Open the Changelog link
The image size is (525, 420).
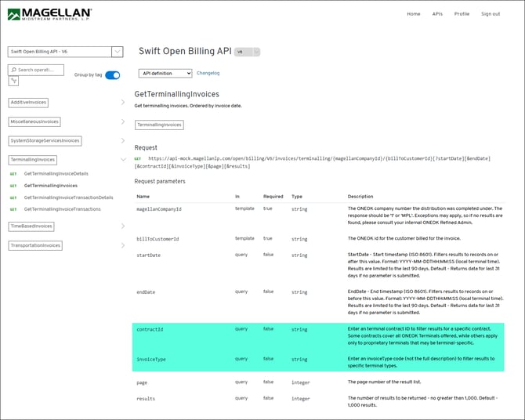point(208,74)
